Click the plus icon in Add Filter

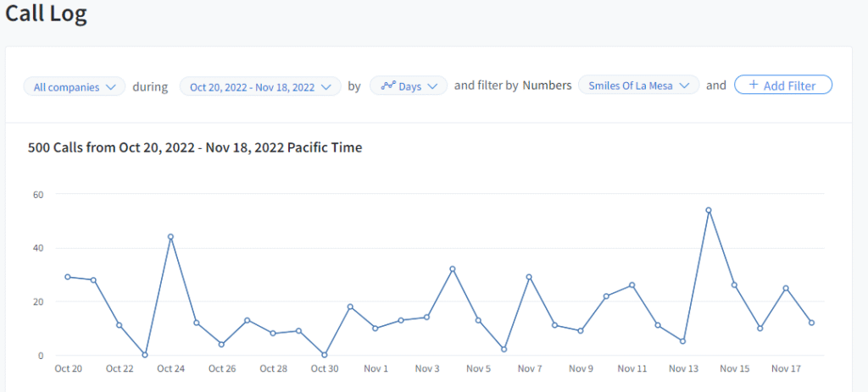pyautogui.click(x=753, y=86)
